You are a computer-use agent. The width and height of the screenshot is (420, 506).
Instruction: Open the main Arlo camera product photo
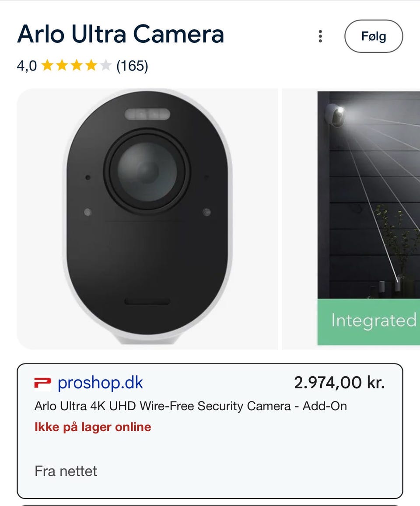147,219
